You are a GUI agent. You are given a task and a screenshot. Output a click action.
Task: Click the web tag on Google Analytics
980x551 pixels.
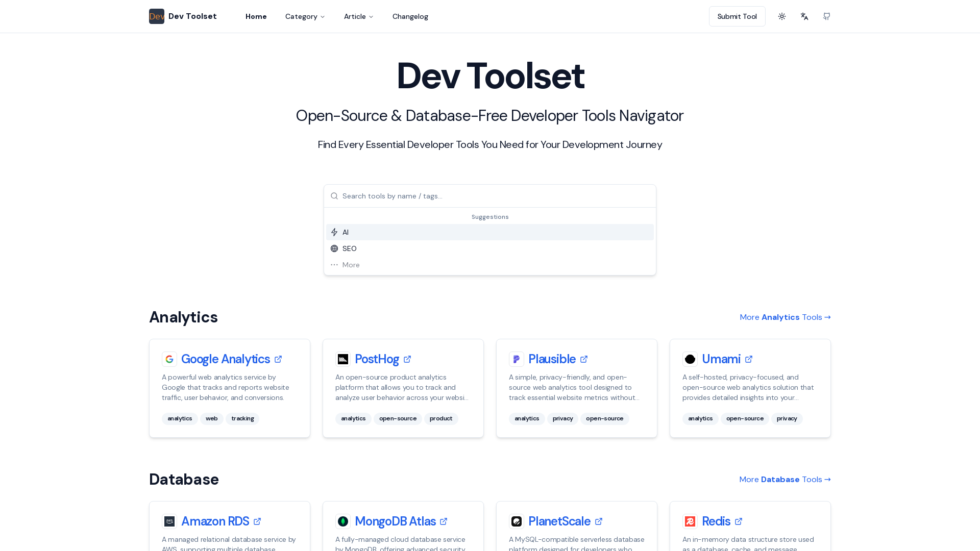tap(212, 419)
